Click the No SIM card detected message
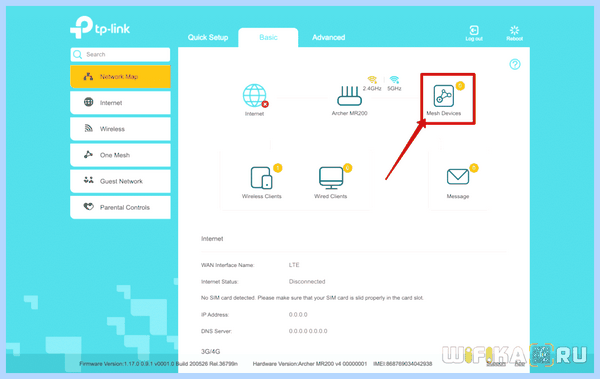The image size is (600, 379). coord(312,298)
